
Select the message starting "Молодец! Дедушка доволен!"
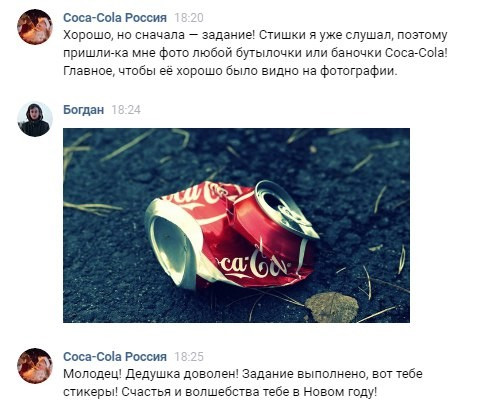[243, 383]
